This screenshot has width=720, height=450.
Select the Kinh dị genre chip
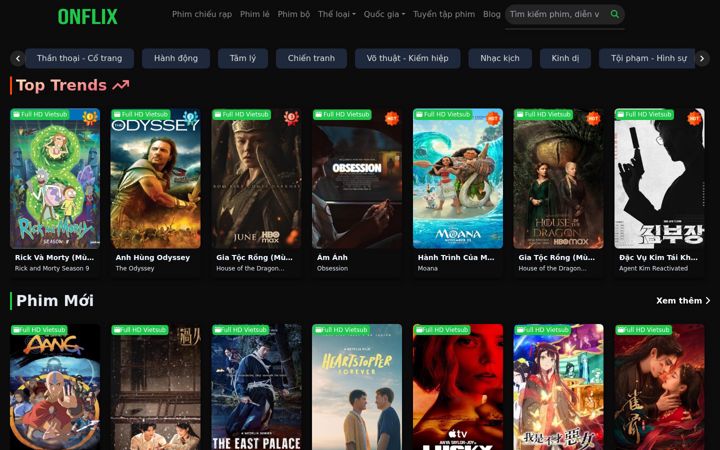tap(565, 58)
